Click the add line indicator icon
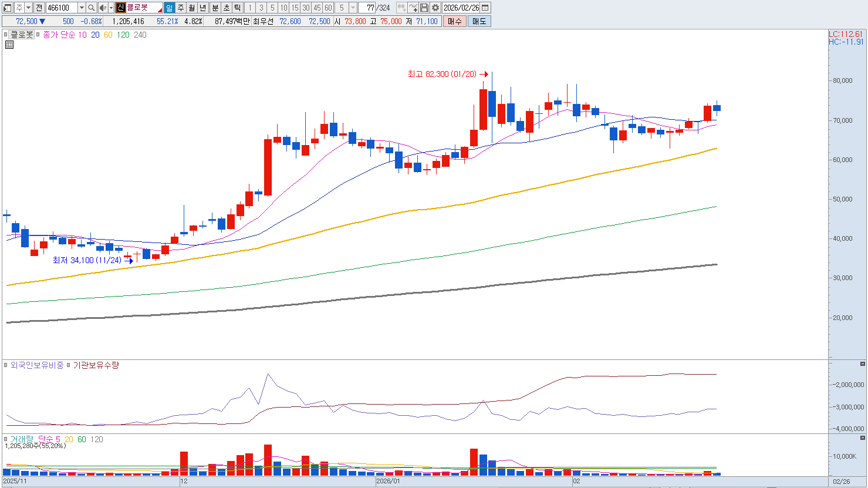The height and width of the screenshot is (488, 868). 413,8
